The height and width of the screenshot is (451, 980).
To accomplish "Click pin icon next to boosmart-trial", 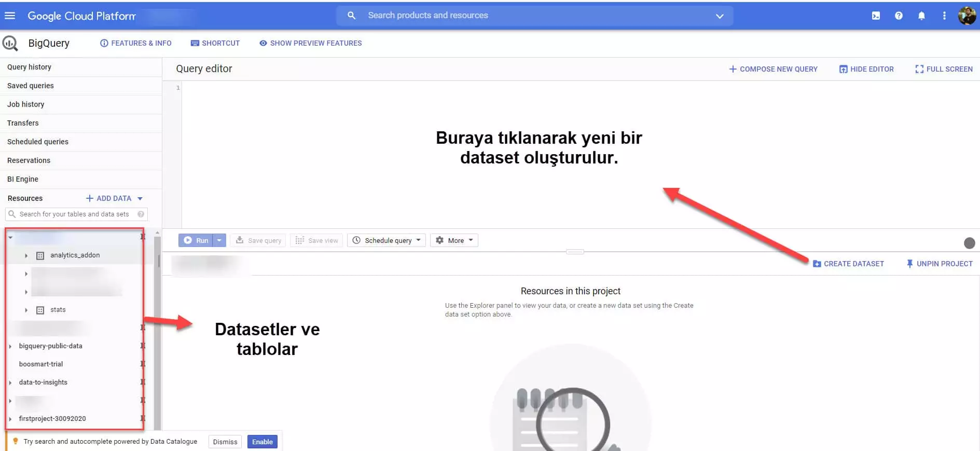I will (x=143, y=364).
